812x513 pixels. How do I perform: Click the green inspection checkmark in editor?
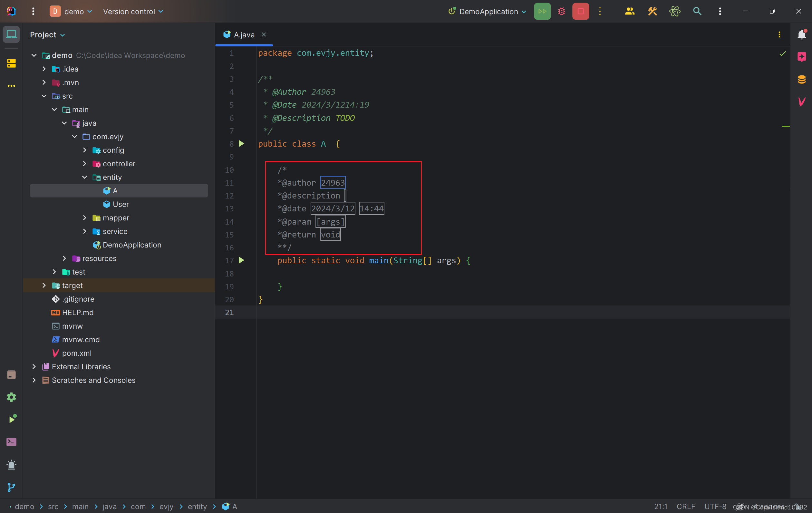pos(783,53)
